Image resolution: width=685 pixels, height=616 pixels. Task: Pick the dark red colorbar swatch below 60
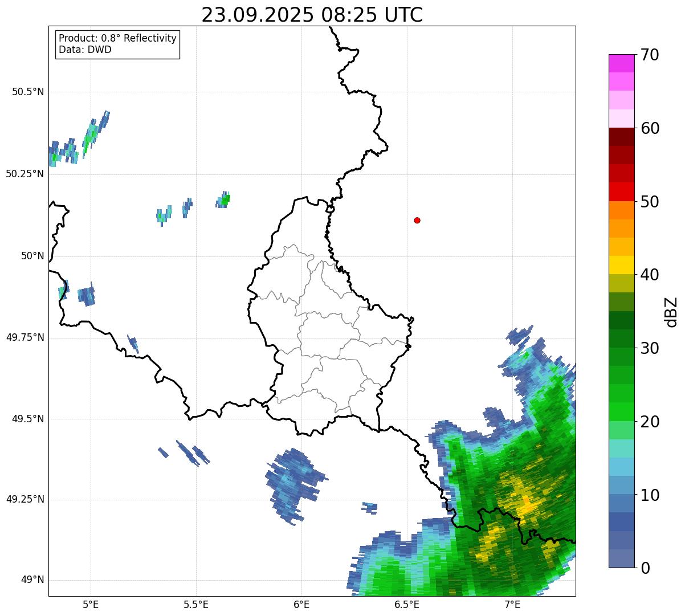621,137
